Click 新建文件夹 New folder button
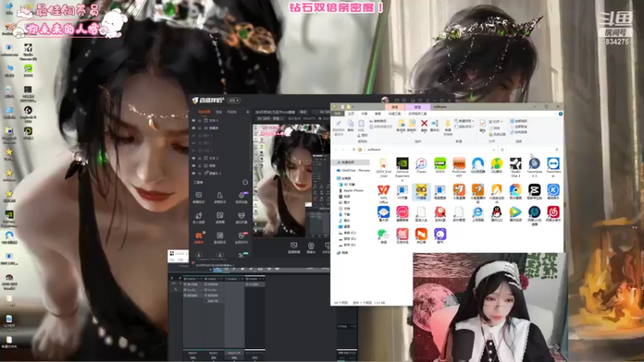 coord(448,127)
